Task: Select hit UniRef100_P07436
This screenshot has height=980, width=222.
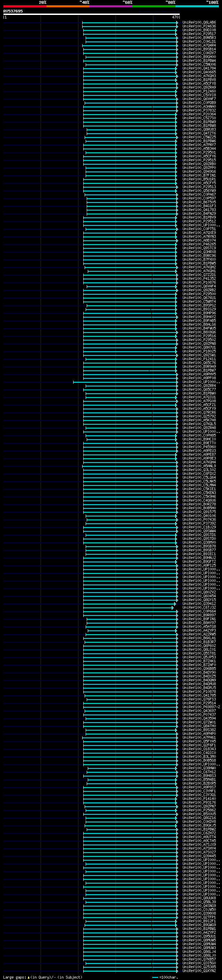Action: [x=199, y=520]
